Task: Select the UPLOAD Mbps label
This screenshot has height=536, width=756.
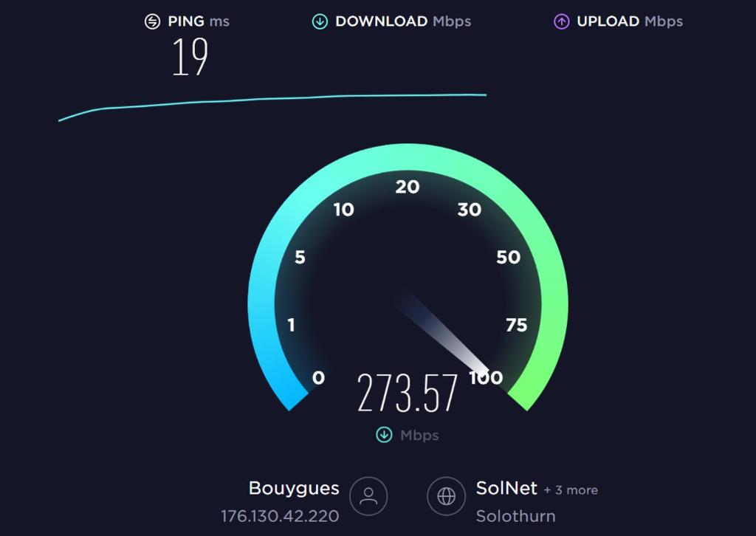Action: 630,21
